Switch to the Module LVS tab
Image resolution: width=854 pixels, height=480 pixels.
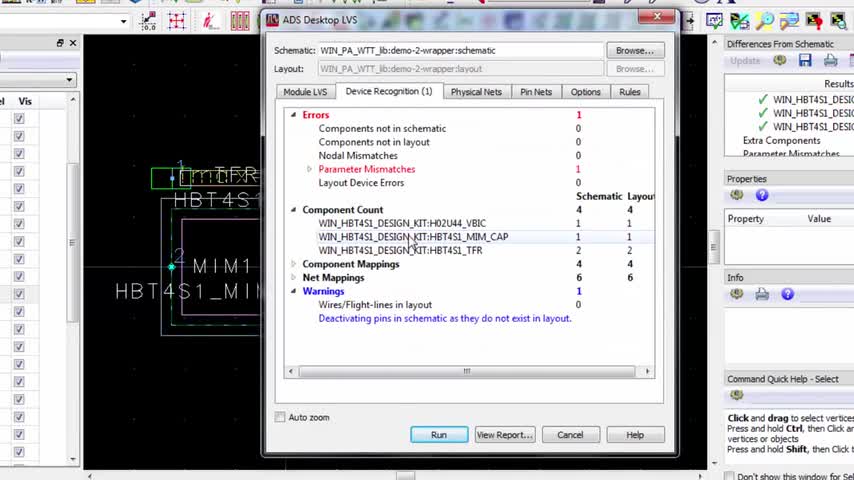(305, 92)
